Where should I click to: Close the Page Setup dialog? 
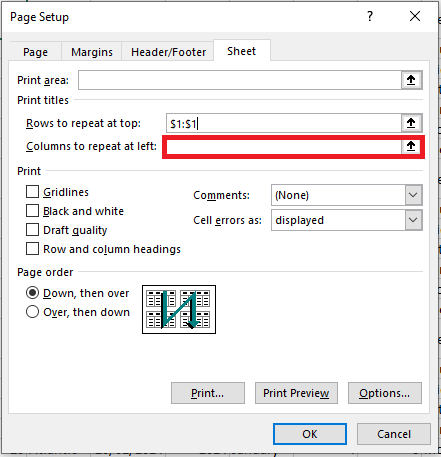pos(415,16)
